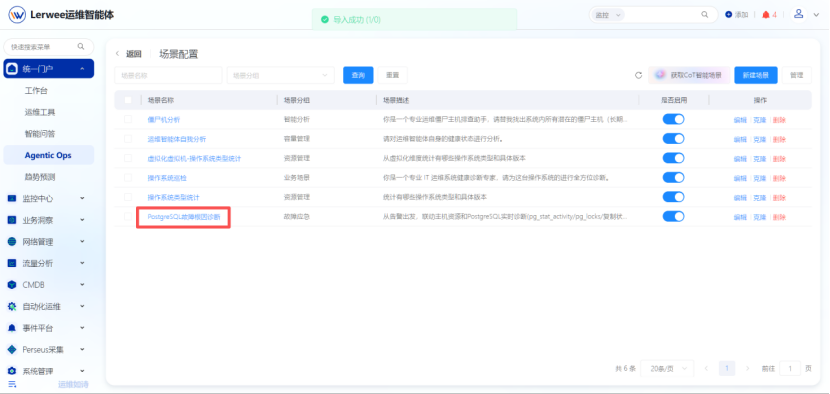Disable the 运维智能体自我分析 enable switch
The image size is (830, 394).
[x=673, y=139]
